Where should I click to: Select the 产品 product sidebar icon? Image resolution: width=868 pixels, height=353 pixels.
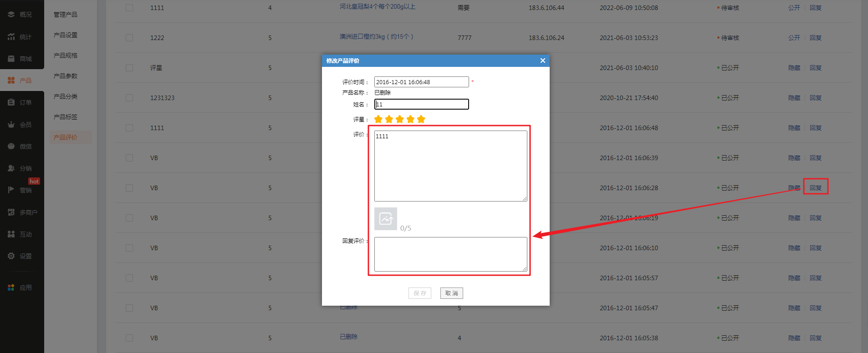11,81
